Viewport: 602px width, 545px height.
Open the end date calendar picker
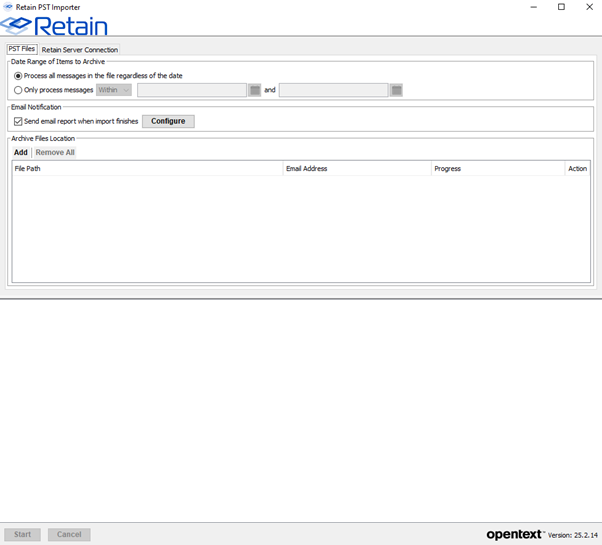click(396, 90)
